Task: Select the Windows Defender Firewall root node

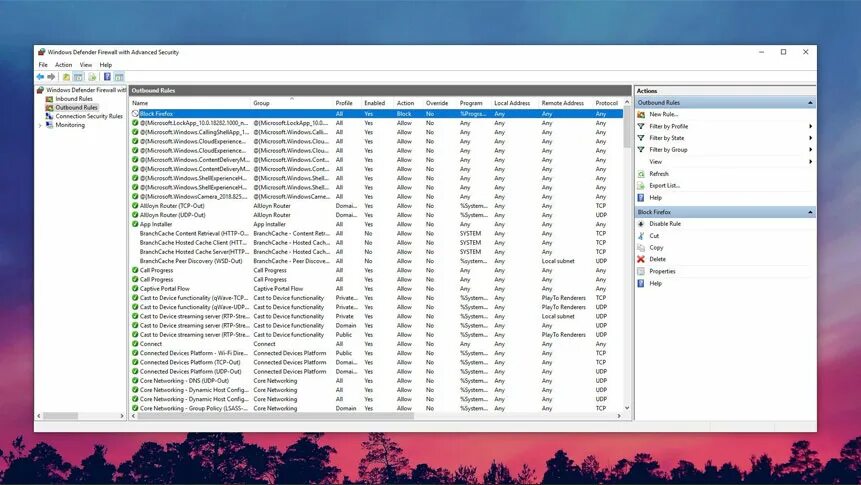Action: pyautogui.click(x=86, y=90)
